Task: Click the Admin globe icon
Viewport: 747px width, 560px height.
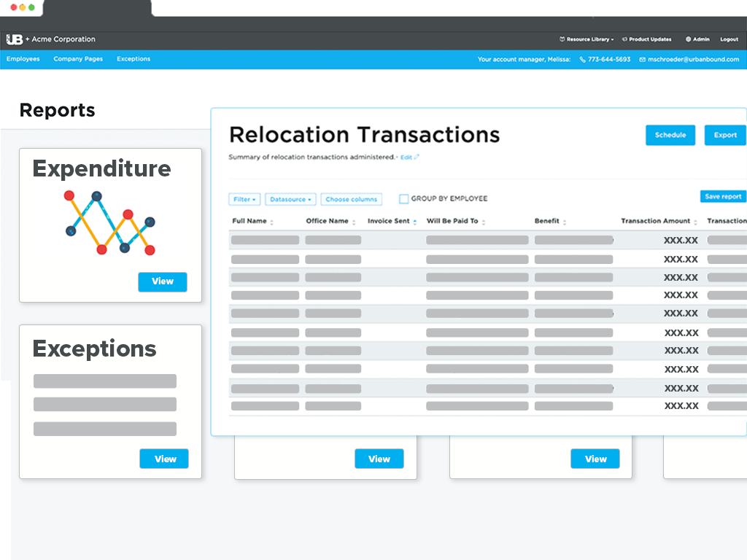Action: click(688, 39)
